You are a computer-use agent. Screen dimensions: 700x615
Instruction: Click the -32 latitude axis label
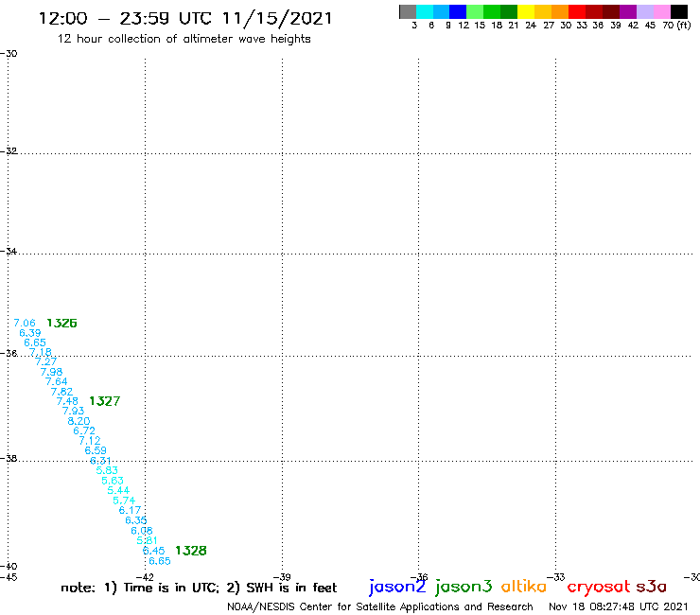tap(9, 151)
